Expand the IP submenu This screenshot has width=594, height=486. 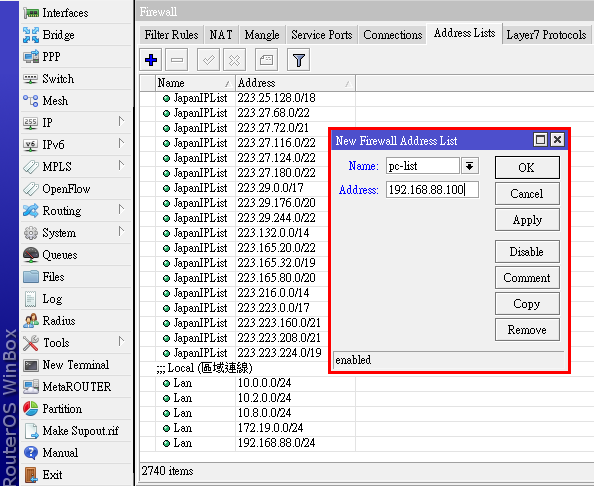coord(121,122)
